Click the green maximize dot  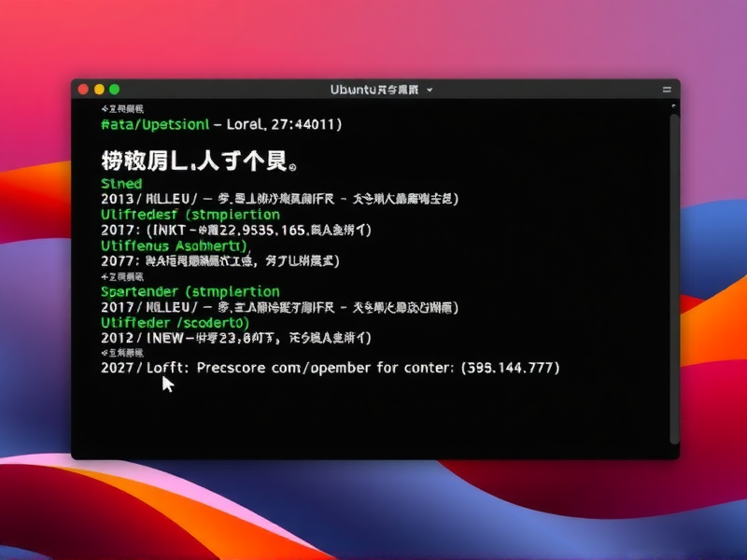(112, 89)
